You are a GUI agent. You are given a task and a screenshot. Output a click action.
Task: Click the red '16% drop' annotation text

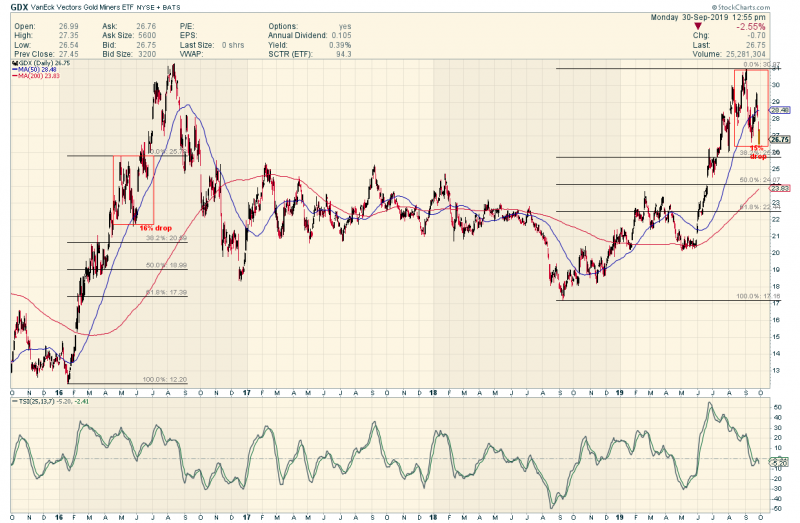click(156, 228)
